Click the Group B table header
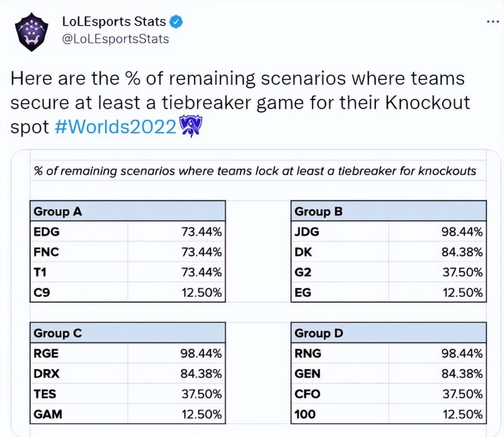504x437 pixels. (x=388, y=211)
